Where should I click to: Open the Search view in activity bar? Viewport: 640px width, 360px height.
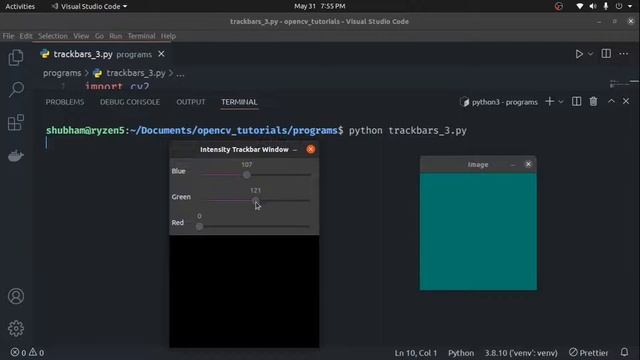(x=16, y=89)
